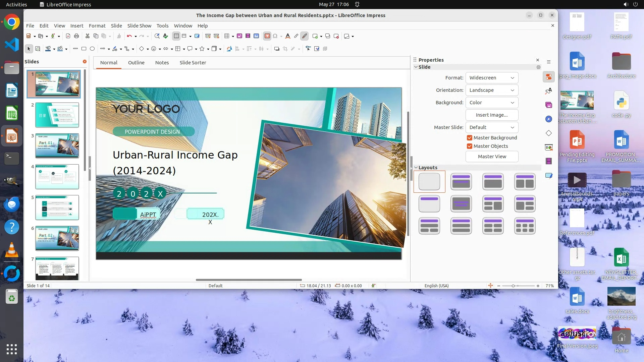This screenshot has width=644, height=362.
Task: Click Insert Text Box icon
Action: [267, 36]
